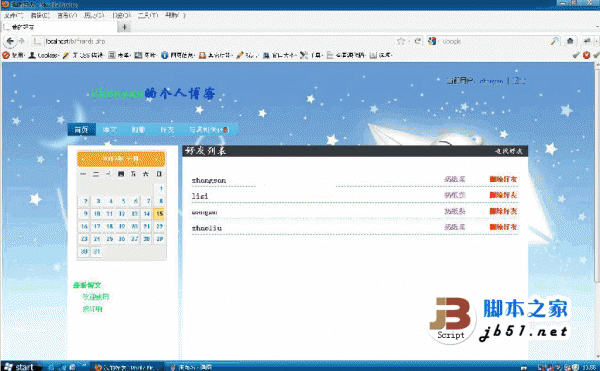Switch to Firefox window in taskbar
This screenshot has width=600, height=371.
pyautogui.click(x=128, y=367)
